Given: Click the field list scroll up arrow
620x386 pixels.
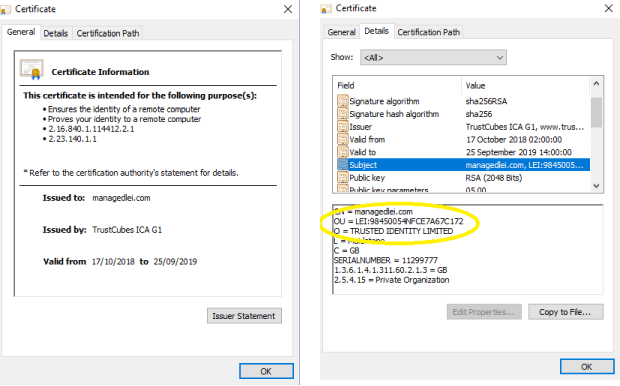Looking at the screenshot, I should 596,83.
